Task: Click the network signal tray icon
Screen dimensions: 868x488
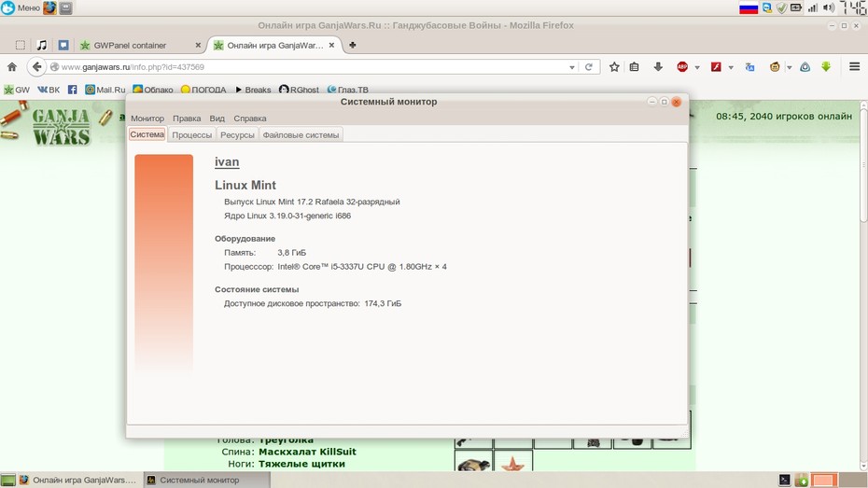Action: tap(813, 7)
